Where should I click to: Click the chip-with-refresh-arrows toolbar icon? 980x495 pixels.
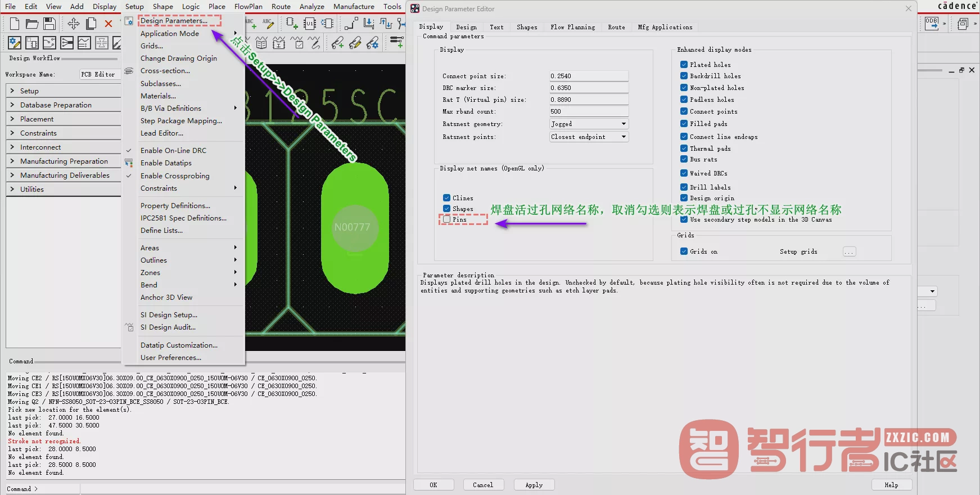pyautogui.click(x=327, y=24)
